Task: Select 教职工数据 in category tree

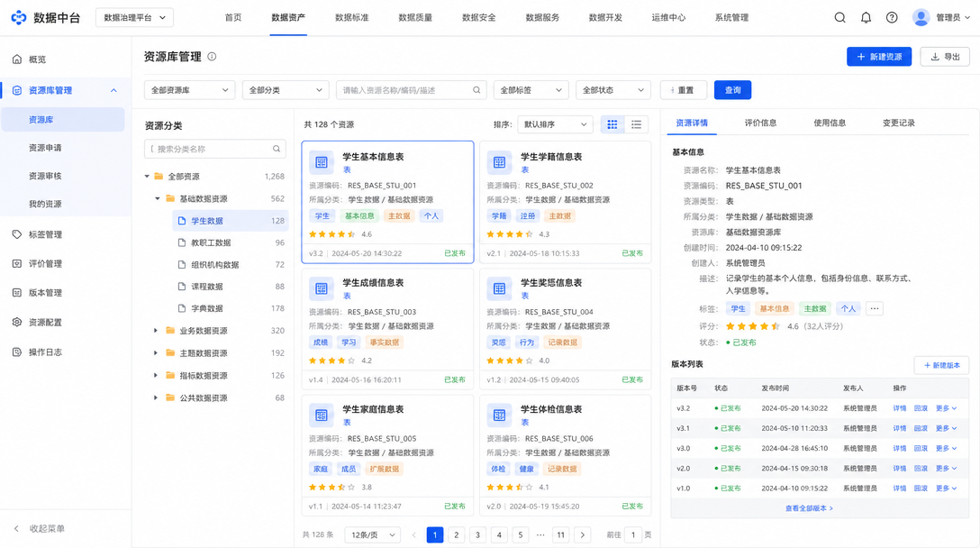Action: (x=212, y=242)
